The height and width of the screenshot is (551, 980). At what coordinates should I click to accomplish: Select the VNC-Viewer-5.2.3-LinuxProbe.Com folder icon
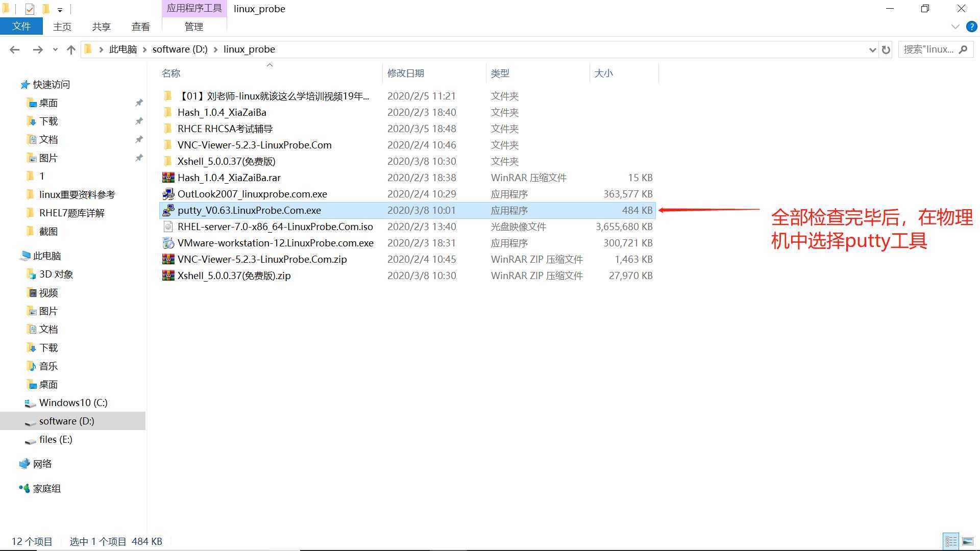[168, 145]
